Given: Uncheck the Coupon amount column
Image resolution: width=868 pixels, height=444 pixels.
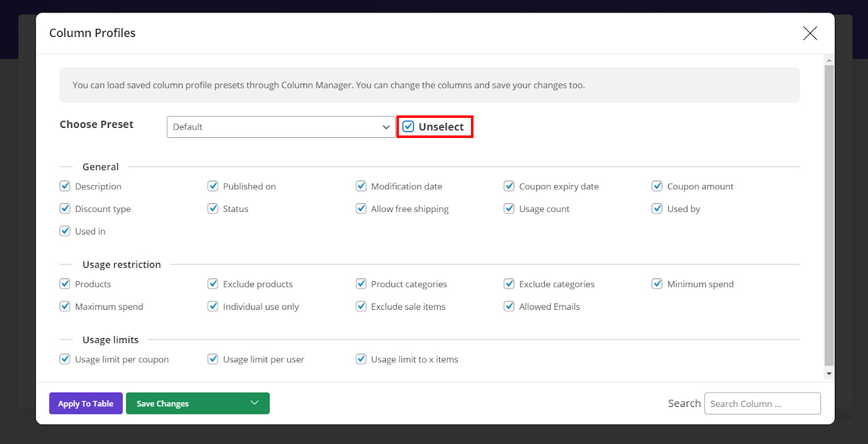Looking at the screenshot, I should [657, 186].
